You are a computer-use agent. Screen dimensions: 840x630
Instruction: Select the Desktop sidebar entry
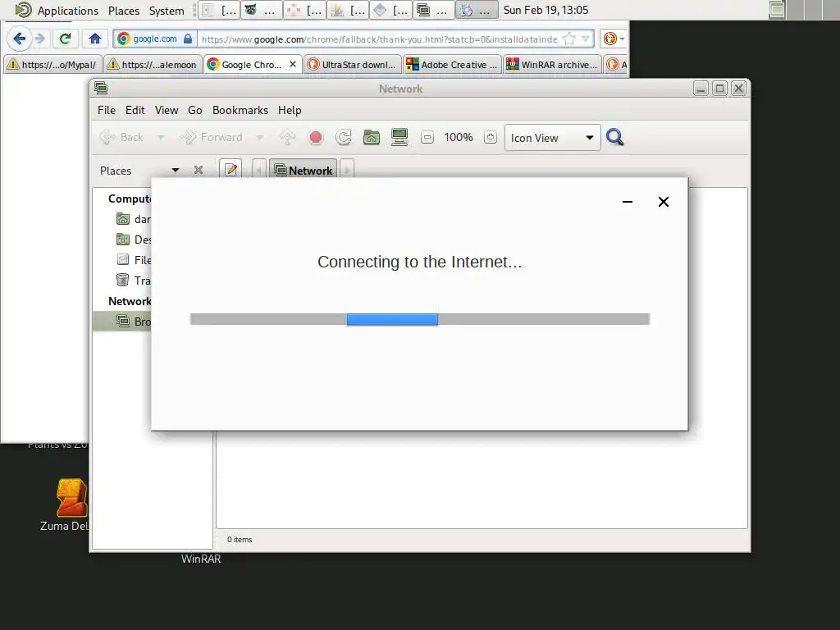[x=123, y=240]
